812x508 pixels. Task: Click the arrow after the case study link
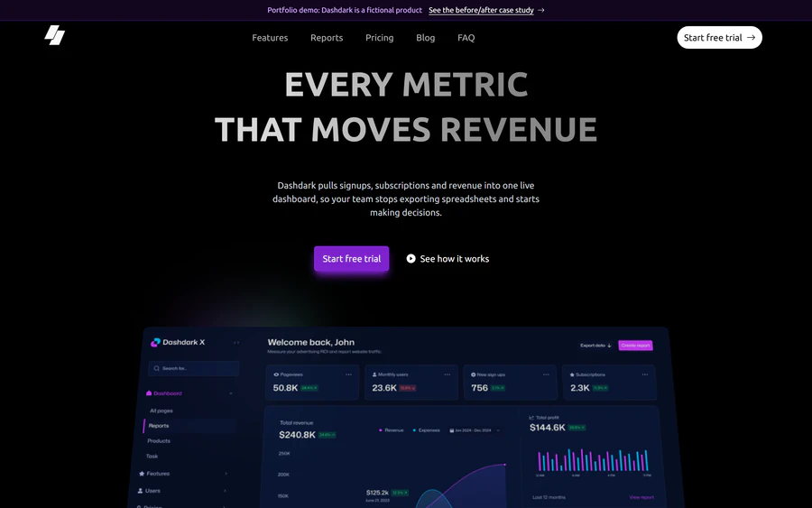[x=541, y=10]
